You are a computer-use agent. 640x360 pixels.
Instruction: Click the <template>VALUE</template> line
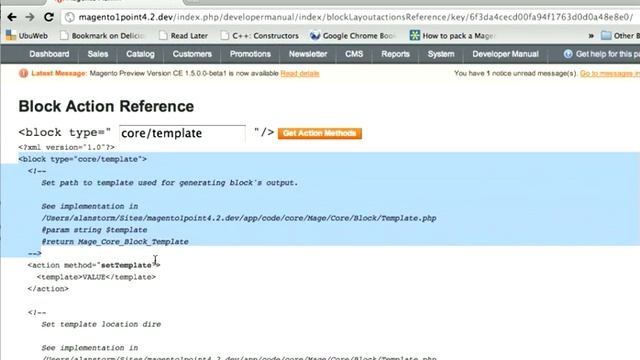click(x=96, y=277)
